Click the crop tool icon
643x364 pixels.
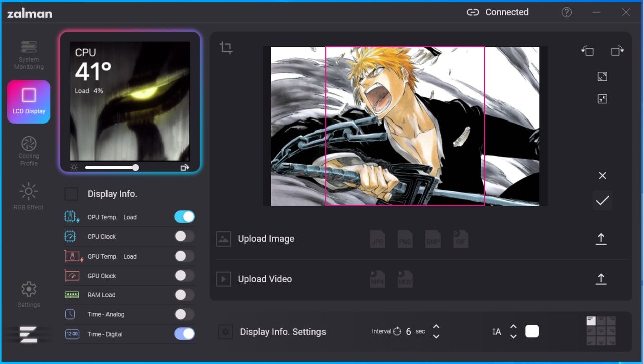(226, 48)
